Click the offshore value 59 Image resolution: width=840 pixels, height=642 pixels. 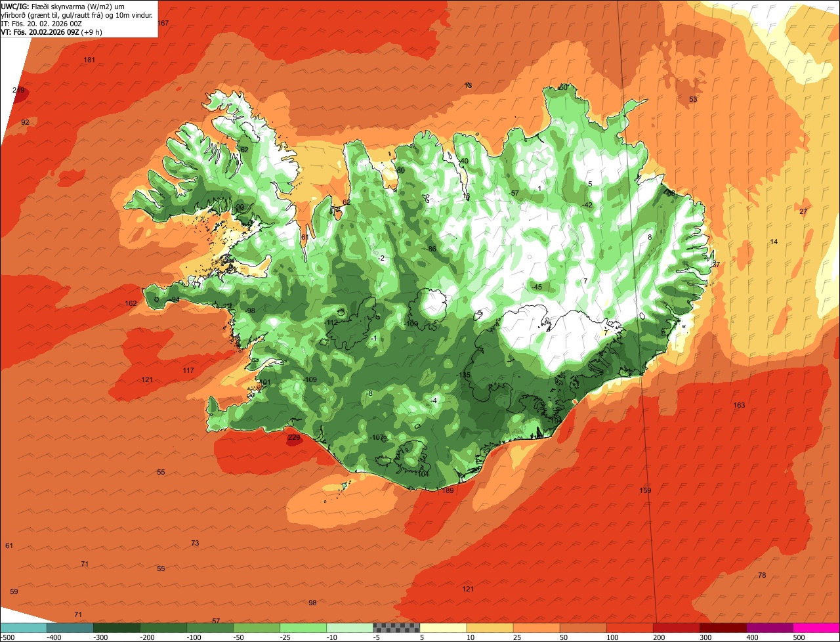point(14,592)
